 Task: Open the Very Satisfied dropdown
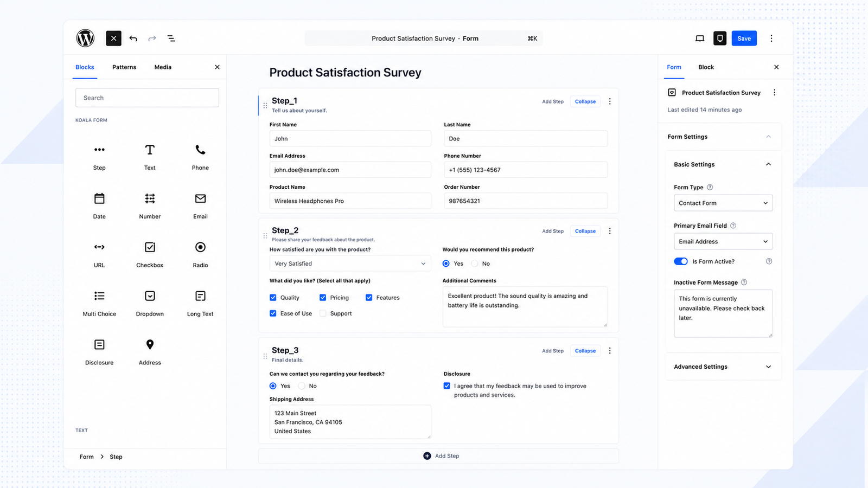[x=350, y=264]
